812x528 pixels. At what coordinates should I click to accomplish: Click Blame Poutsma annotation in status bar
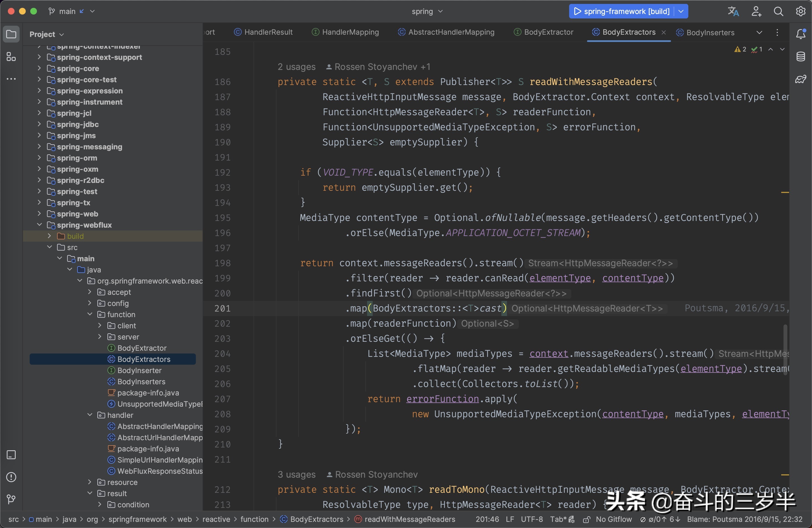[745, 519]
